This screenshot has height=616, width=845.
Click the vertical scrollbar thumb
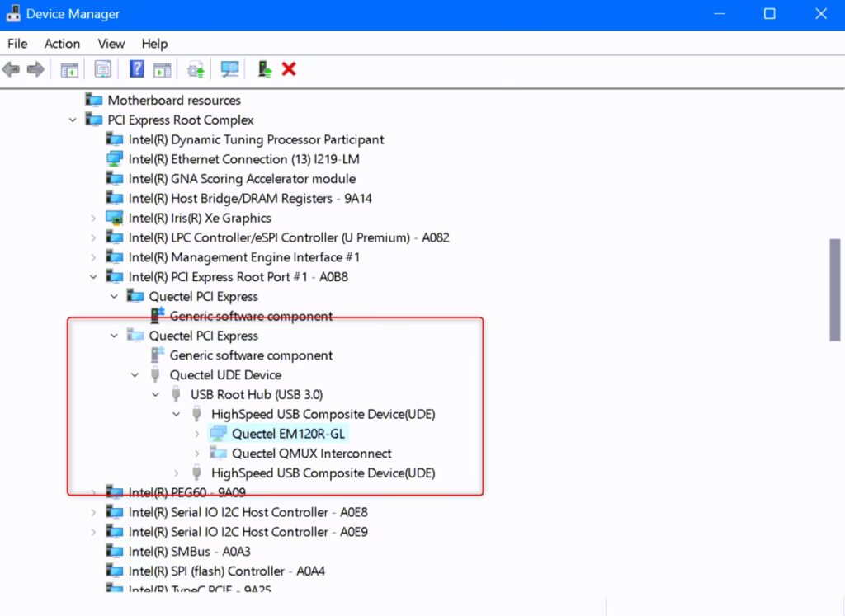pyautogui.click(x=836, y=289)
